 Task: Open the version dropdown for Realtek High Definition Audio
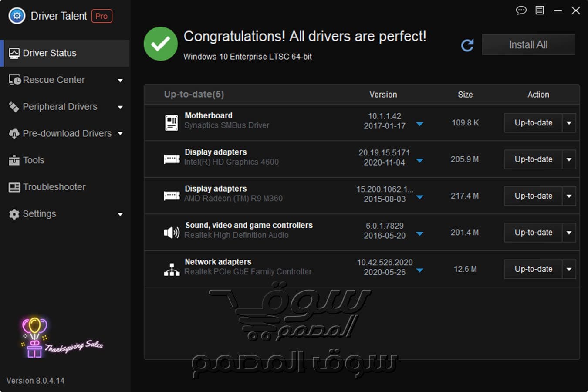click(x=419, y=234)
